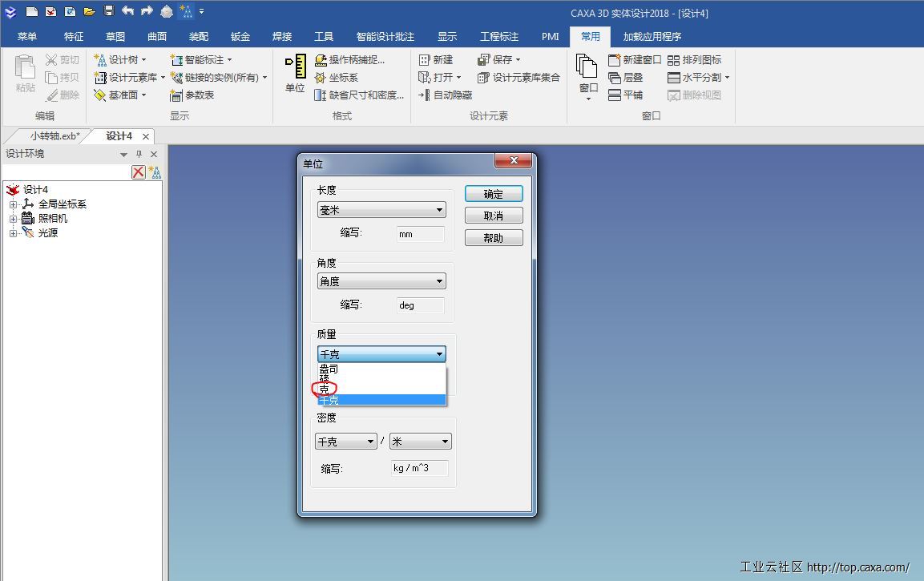Switch to the PMI ribbon tab

pyautogui.click(x=551, y=37)
